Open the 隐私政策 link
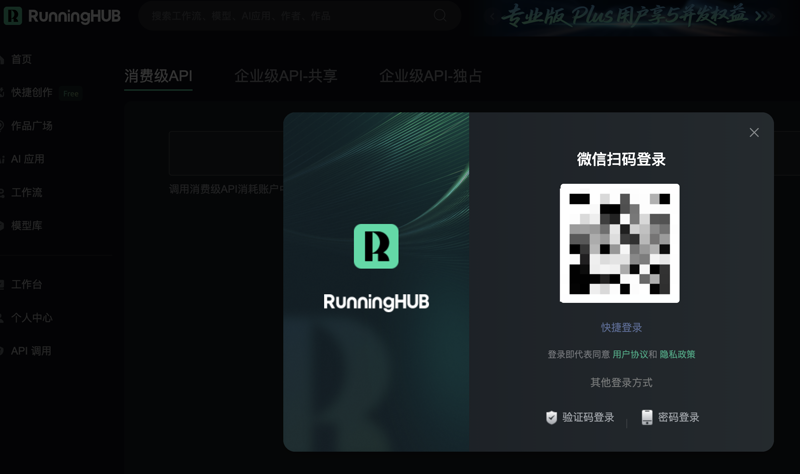This screenshot has width=800, height=474. coord(678,354)
